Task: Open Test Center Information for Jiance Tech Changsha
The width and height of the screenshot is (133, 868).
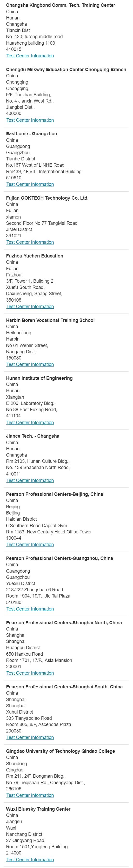Action: point(30,480)
